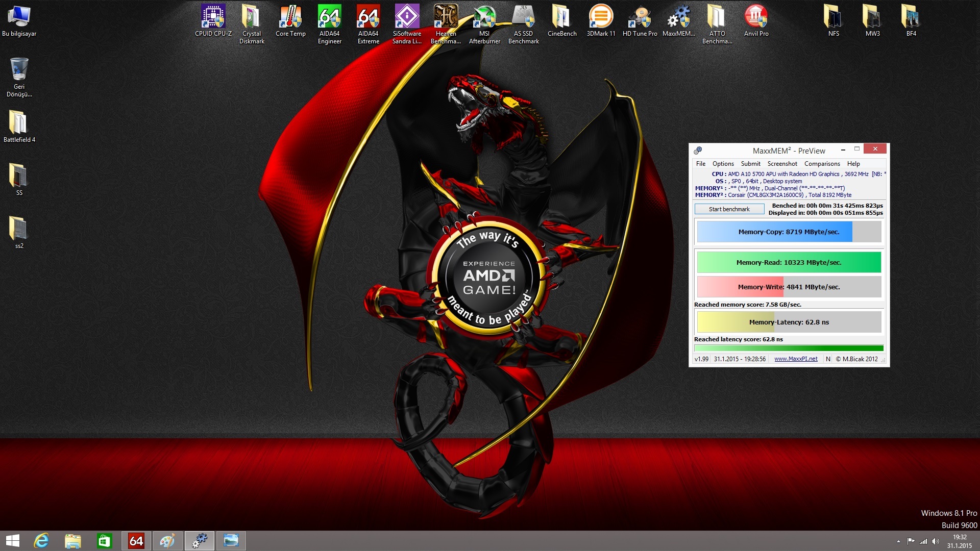Click the CPU info line AMD A10 5700

tap(798, 174)
